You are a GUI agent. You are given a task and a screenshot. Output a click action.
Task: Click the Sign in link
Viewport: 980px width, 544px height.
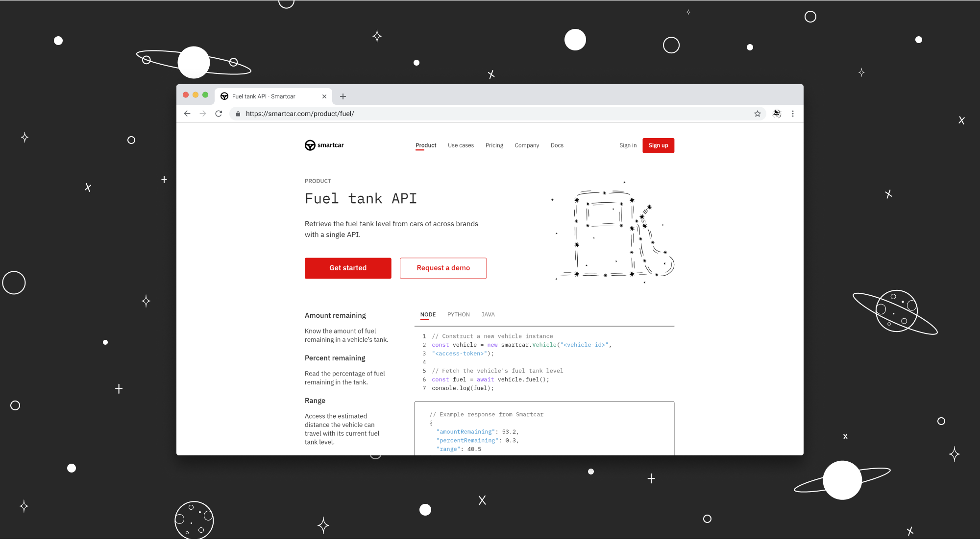[628, 145]
